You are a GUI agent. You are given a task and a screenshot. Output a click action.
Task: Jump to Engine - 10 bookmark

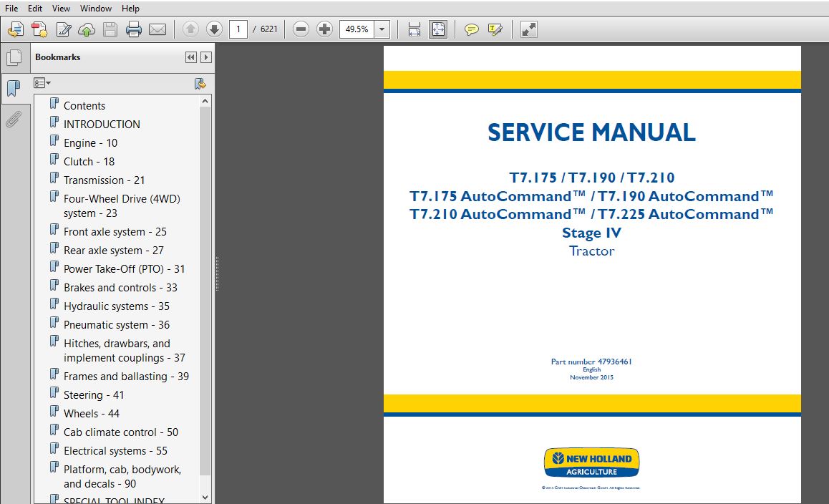click(90, 142)
